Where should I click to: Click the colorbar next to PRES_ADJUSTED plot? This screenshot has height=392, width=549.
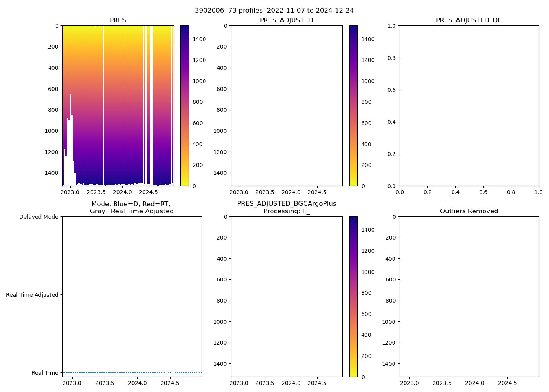click(353, 106)
